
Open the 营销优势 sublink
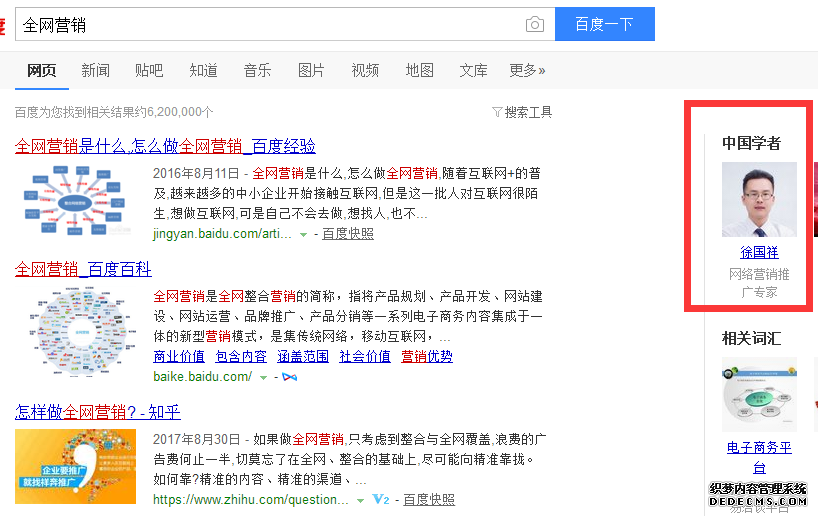427,356
